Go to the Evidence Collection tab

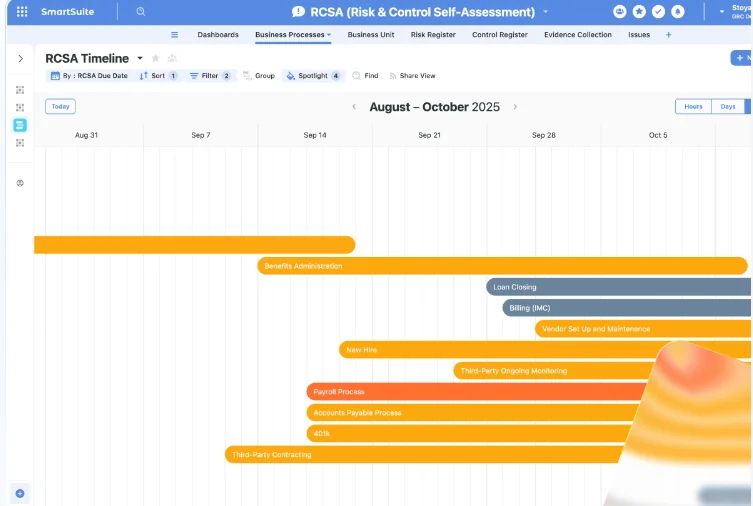click(578, 35)
